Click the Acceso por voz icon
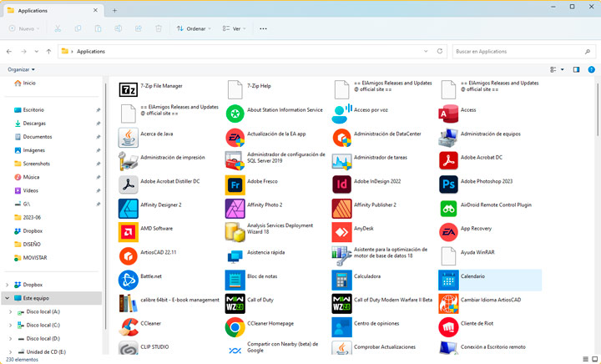This screenshot has height=364, width=601. tap(341, 114)
